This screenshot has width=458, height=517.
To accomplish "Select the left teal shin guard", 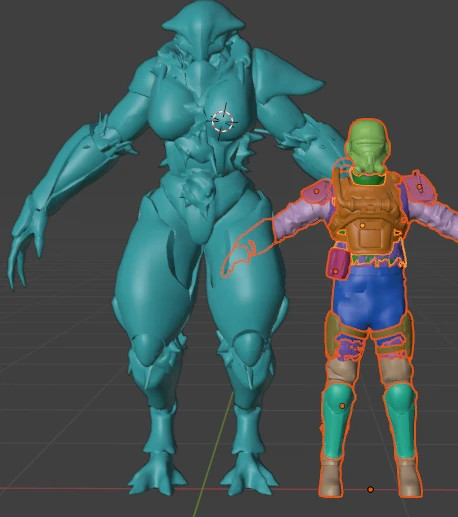I will tap(338, 421).
